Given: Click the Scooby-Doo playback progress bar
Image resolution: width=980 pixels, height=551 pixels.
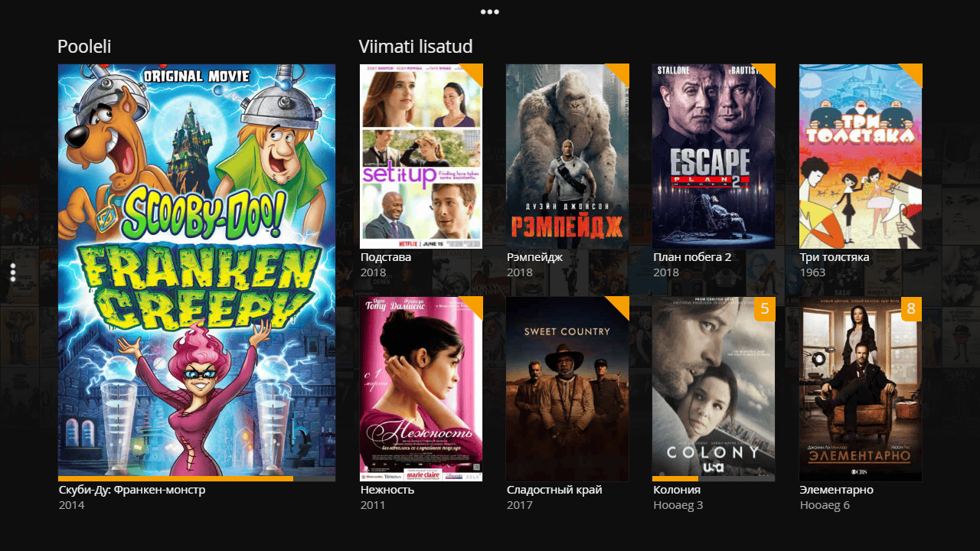Looking at the screenshot, I should [x=197, y=479].
